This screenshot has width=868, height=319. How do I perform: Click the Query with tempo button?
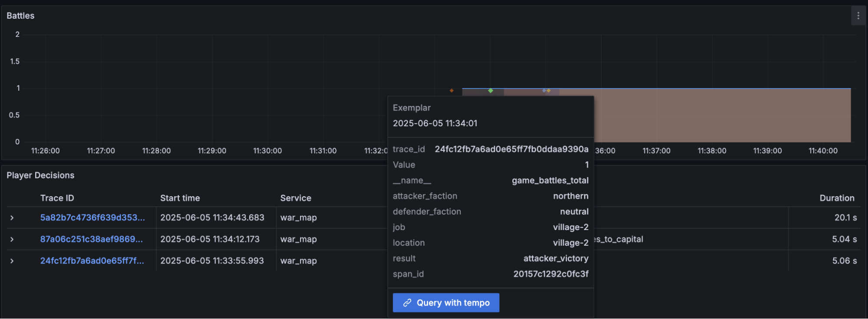click(x=446, y=303)
